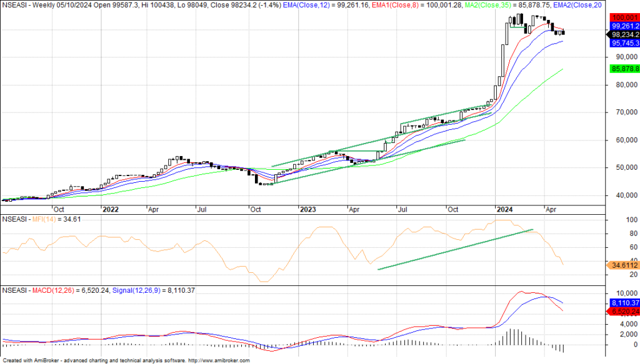Select the NSEASI Weekly title in the price pane
The image size is (640, 364).
tap(31, 5)
